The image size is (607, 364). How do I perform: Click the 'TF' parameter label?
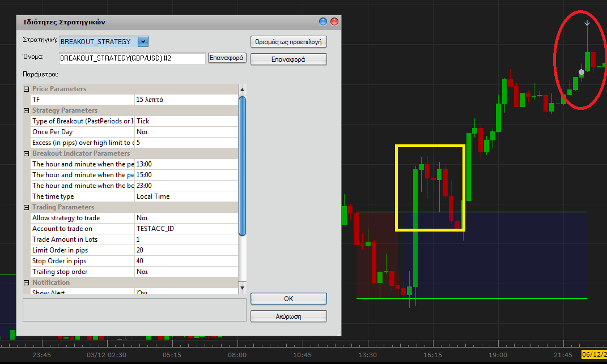point(36,100)
